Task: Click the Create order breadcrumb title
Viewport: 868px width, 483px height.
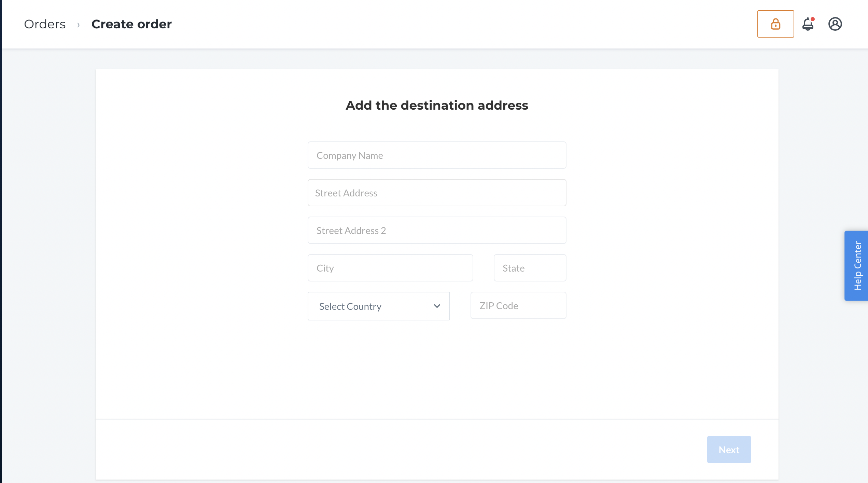Action: pos(131,24)
